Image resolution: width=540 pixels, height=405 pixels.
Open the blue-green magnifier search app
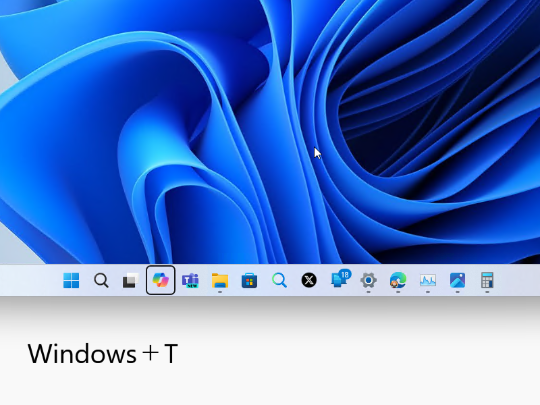(x=279, y=280)
